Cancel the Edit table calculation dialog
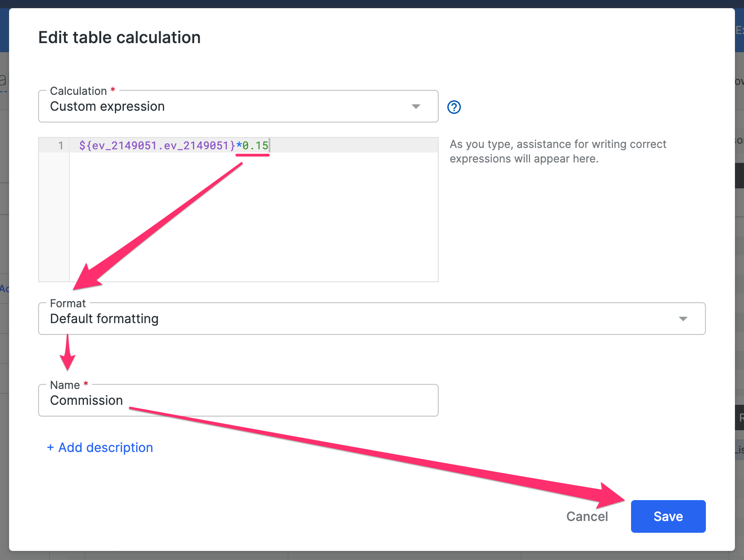This screenshot has height=560, width=744. 587,516
